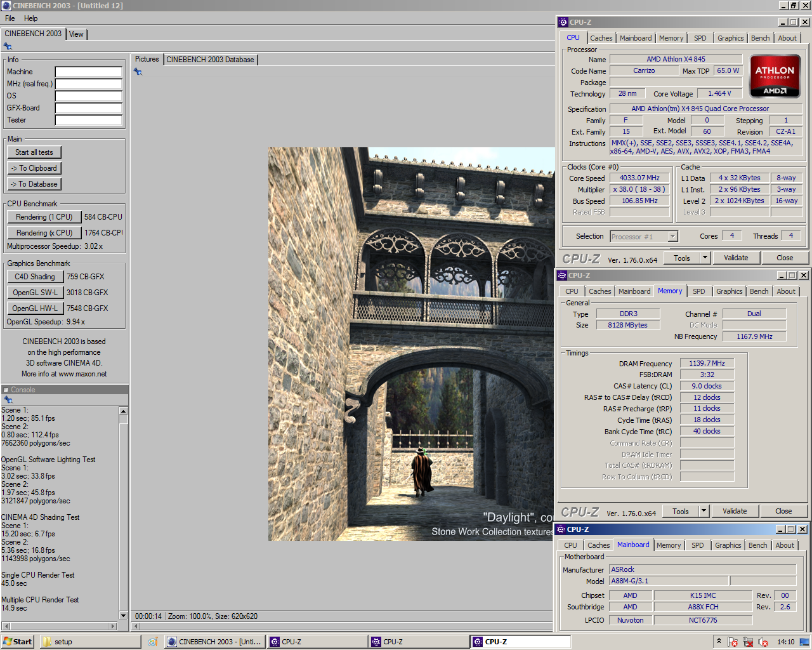812x650 pixels.
Task: Open the Action Center flag in the tray
Action: [733, 642]
